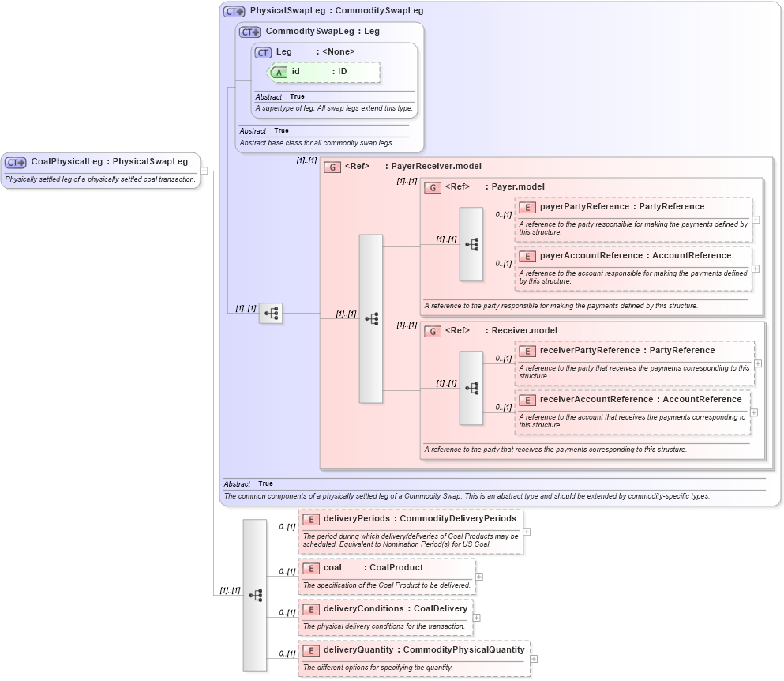Click the E icon of payerAccountReference
The width and height of the screenshot is (784, 681).
point(527,257)
